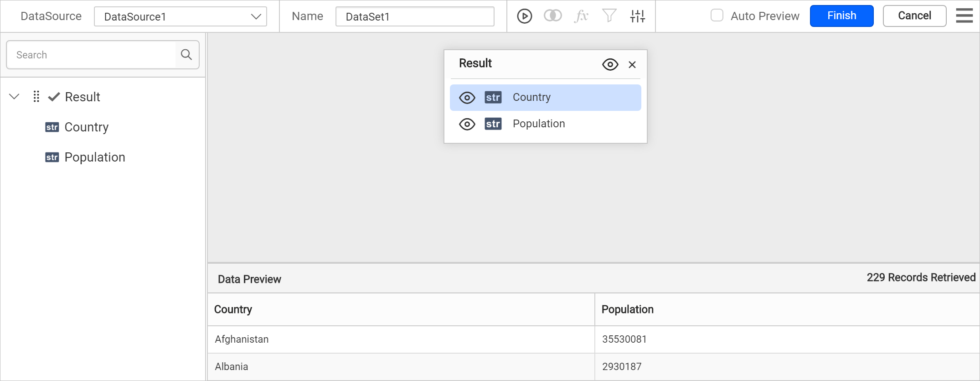Close the Result table card
Screen dimensions: 980x381
click(x=632, y=65)
